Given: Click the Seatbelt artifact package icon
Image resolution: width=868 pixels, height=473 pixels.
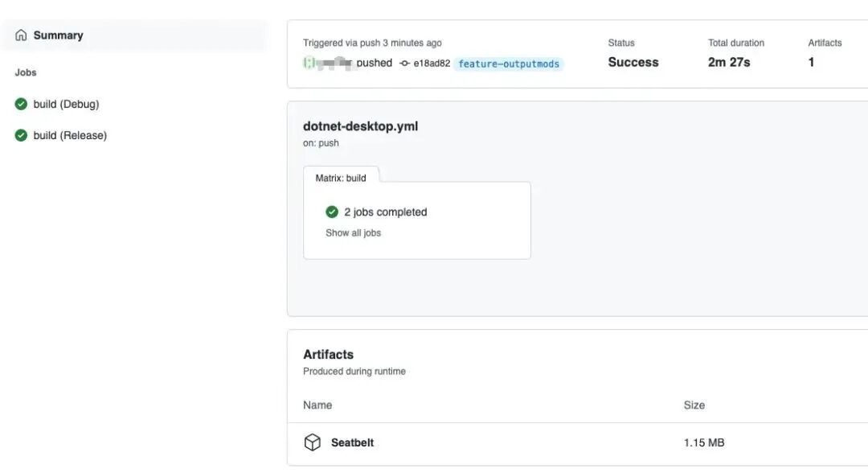Looking at the screenshot, I should point(312,442).
